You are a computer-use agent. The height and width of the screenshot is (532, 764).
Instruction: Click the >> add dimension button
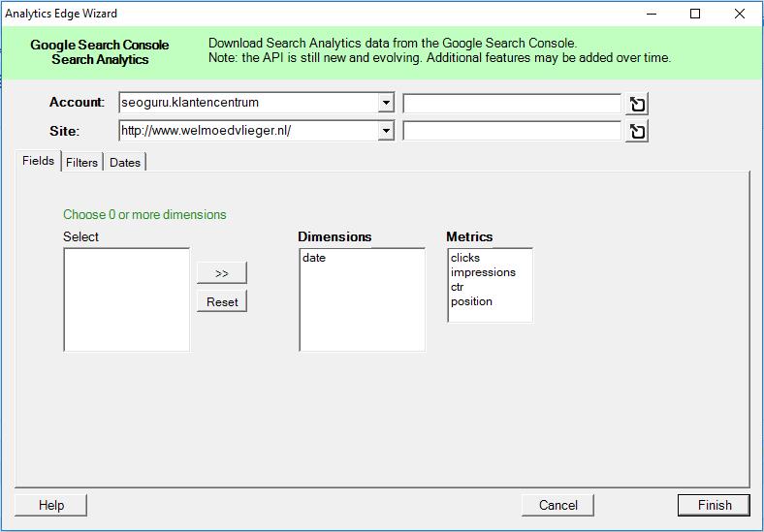pyautogui.click(x=222, y=273)
